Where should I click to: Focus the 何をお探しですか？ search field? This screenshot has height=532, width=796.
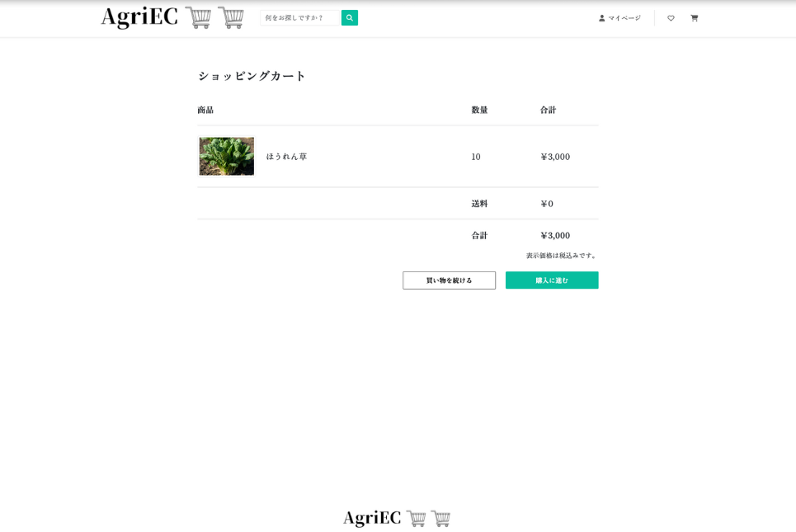pyautogui.click(x=300, y=17)
